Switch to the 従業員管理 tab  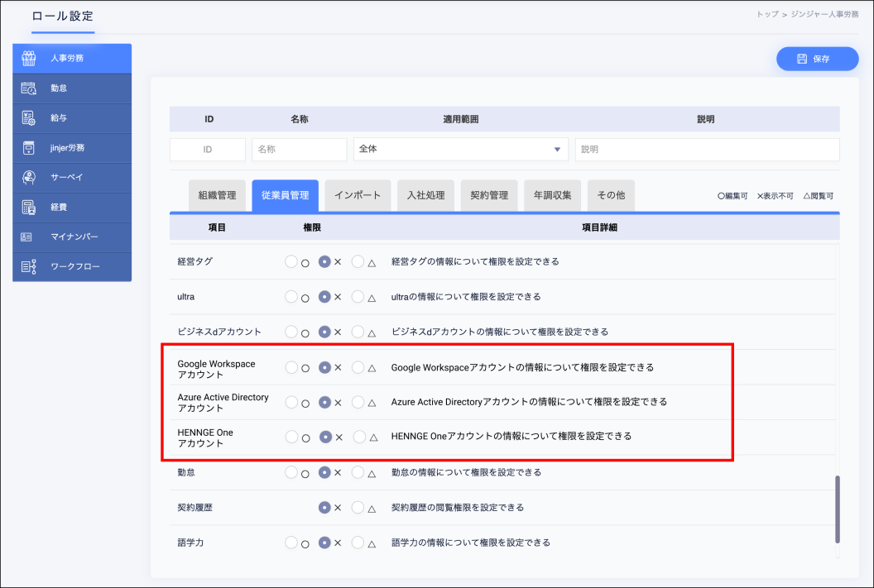point(285,195)
